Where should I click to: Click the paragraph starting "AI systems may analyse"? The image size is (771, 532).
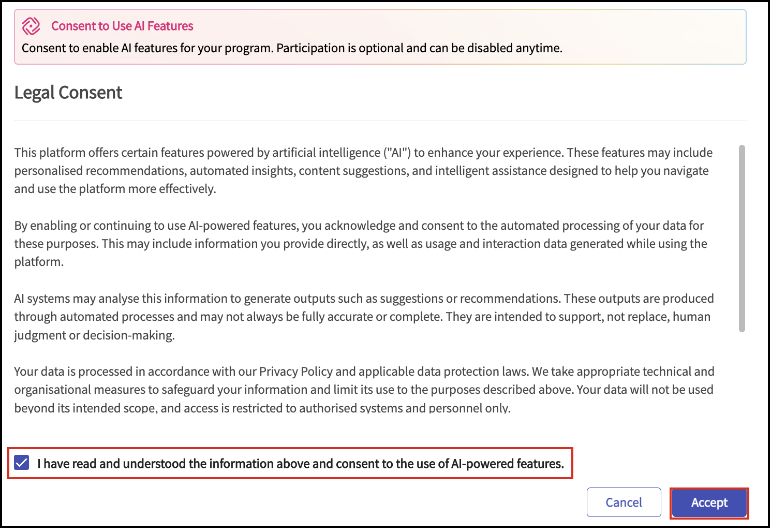362,317
